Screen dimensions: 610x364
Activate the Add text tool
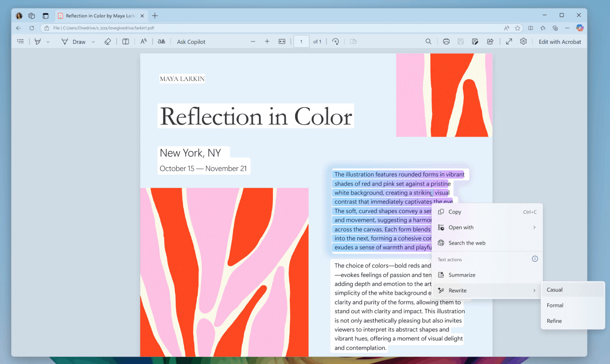pyautogui.click(x=126, y=42)
